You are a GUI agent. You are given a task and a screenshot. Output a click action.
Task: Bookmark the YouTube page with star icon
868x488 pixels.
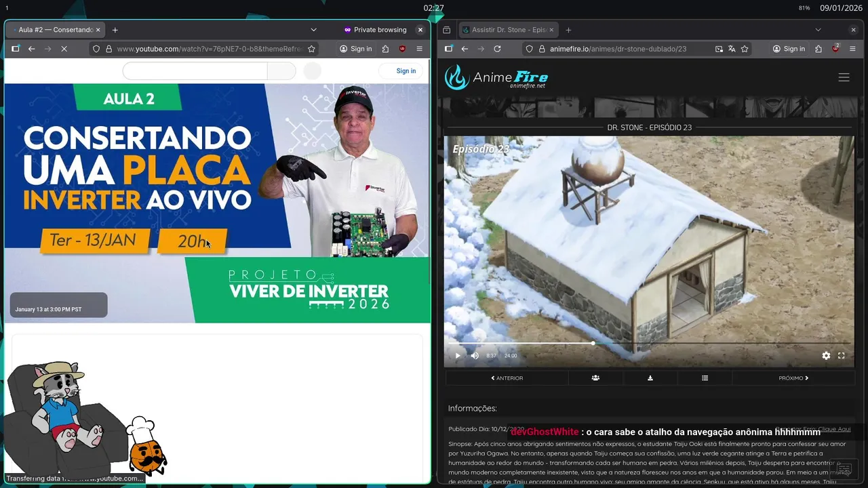tap(311, 49)
